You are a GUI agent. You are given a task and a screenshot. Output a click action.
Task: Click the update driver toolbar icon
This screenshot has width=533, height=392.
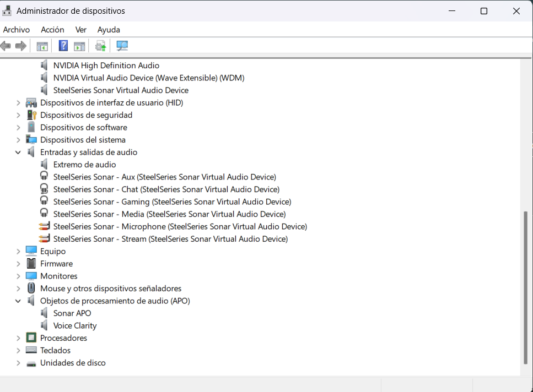tap(101, 46)
